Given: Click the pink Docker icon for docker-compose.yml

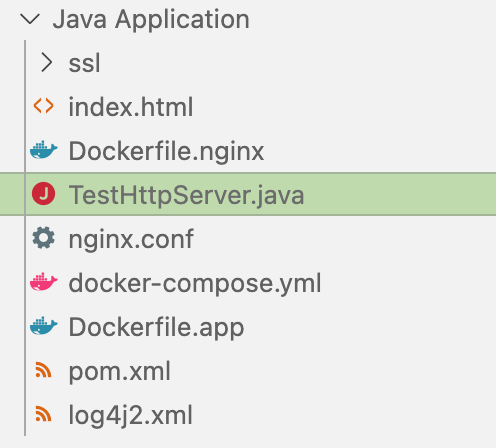Looking at the screenshot, I should 44,282.
